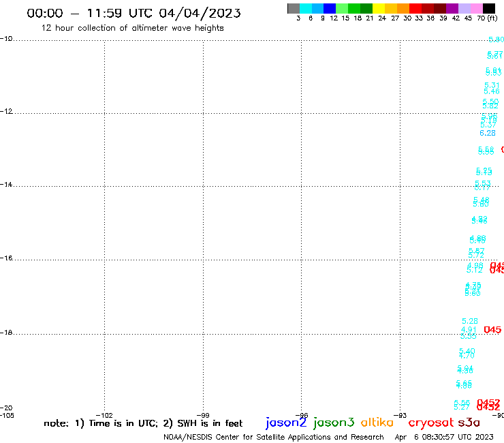
Task: Pick the medium green color scale swatch
Action: [x=354, y=8]
